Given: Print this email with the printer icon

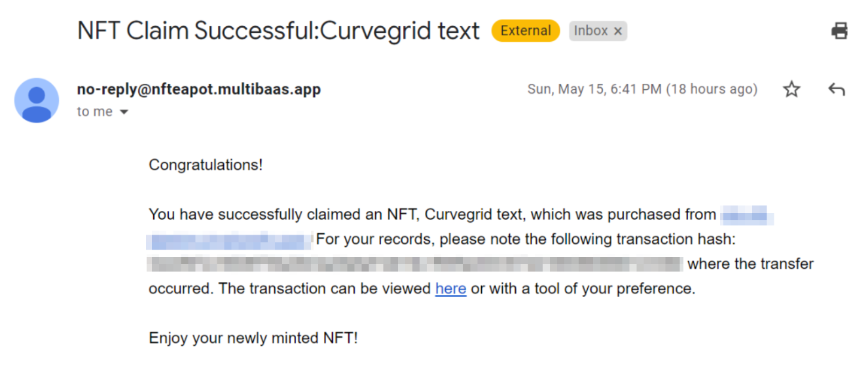Looking at the screenshot, I should click(839, 31).
